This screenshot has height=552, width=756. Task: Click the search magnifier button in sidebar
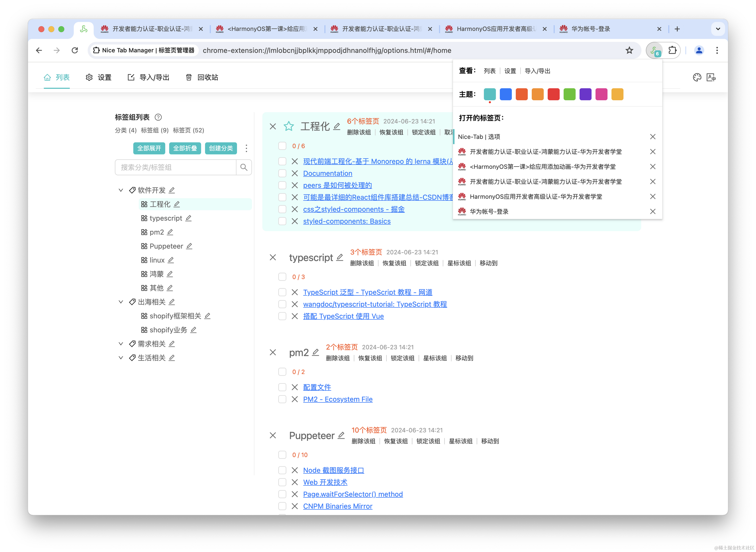(244, 167)
